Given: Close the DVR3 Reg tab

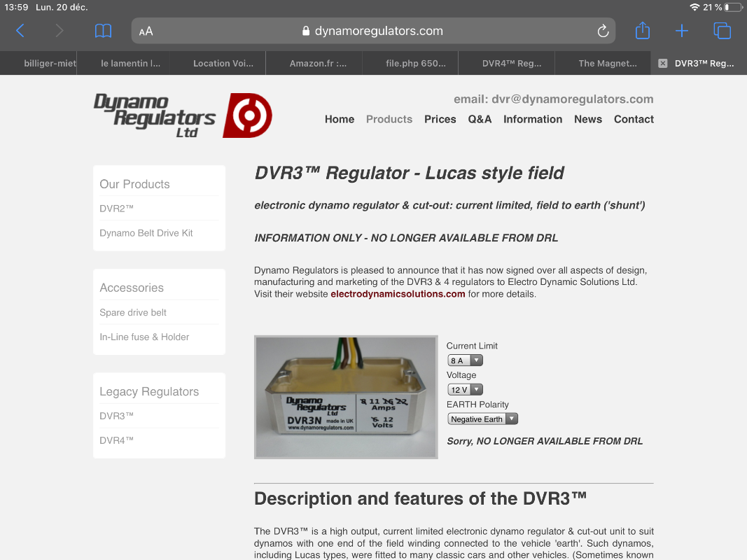Looking at the screenshot, I should click(x=662, y=63).
